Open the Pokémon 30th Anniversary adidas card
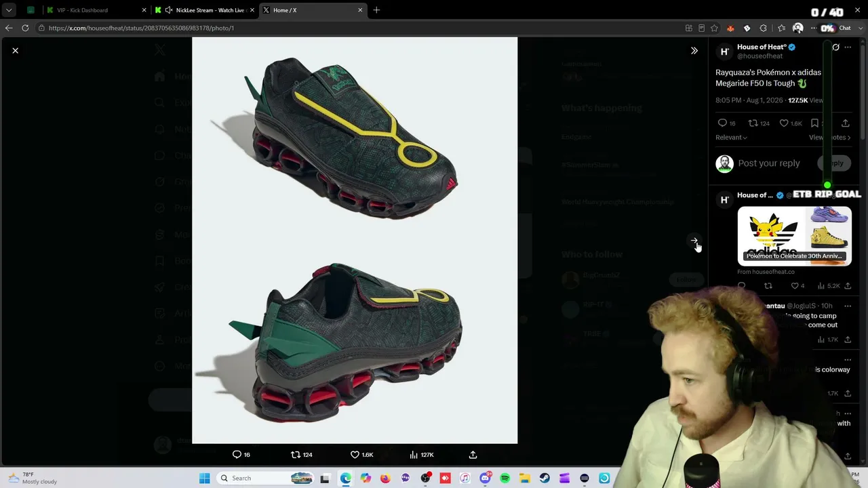The image size is (868, 488). 794,235
